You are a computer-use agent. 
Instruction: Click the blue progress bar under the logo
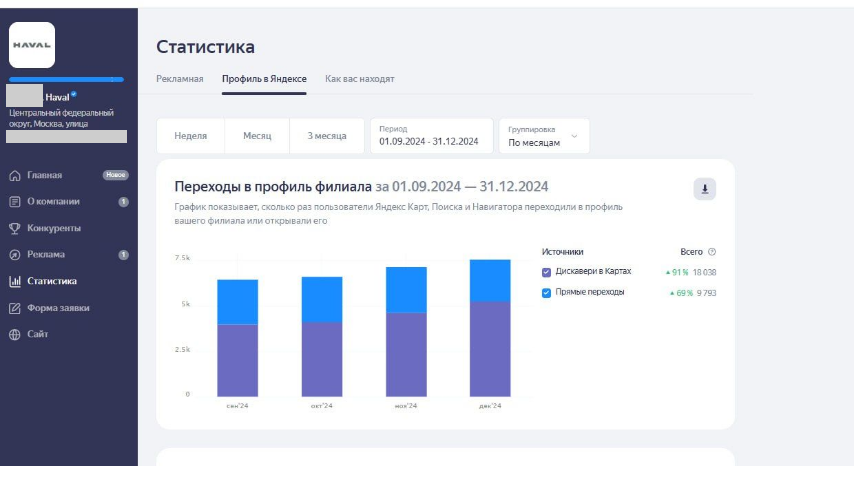pyautogui.click(x=66, y=79)
